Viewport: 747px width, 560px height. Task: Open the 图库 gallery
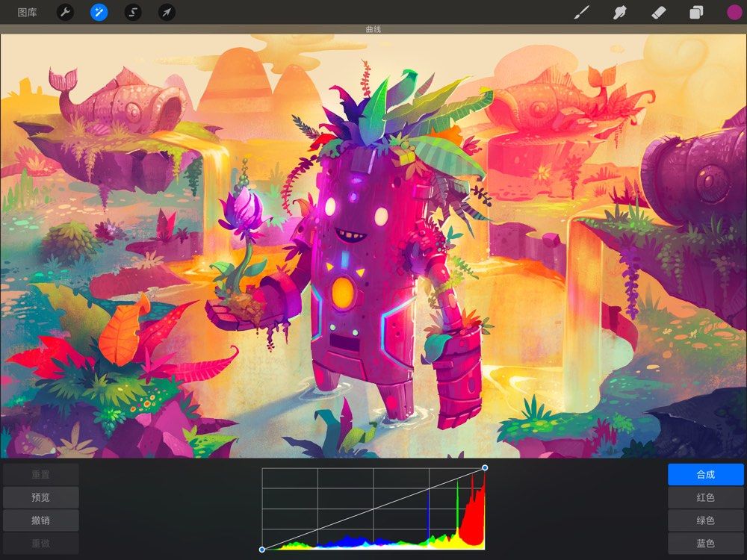(x=27, y=13)
